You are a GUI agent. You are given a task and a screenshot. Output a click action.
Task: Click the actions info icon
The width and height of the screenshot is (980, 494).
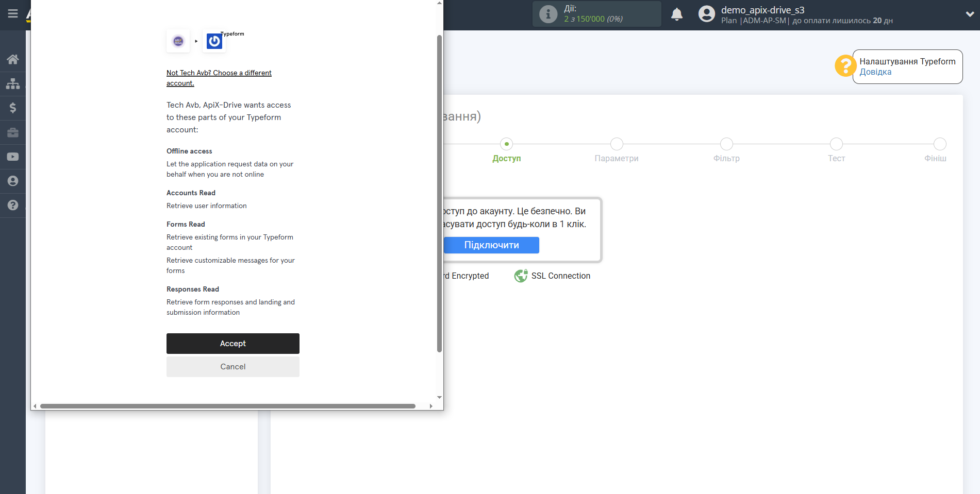[548, 14]
